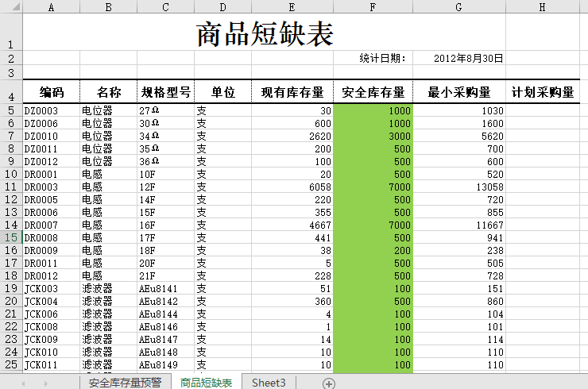Select the green cell showing 3000
This screenshot has width=588, height=389.
click(x=373, y=136)
